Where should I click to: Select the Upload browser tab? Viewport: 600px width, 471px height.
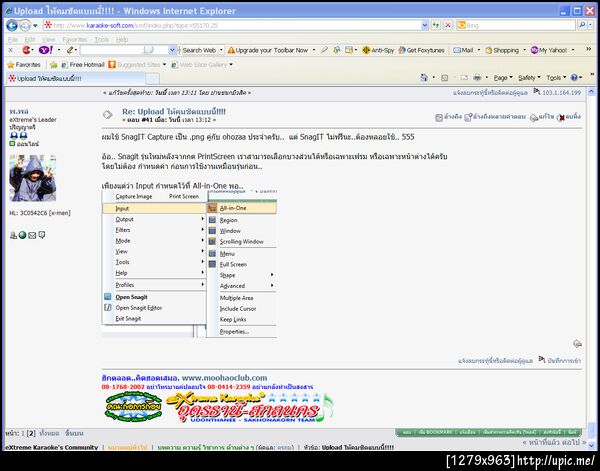coord(75,78)
